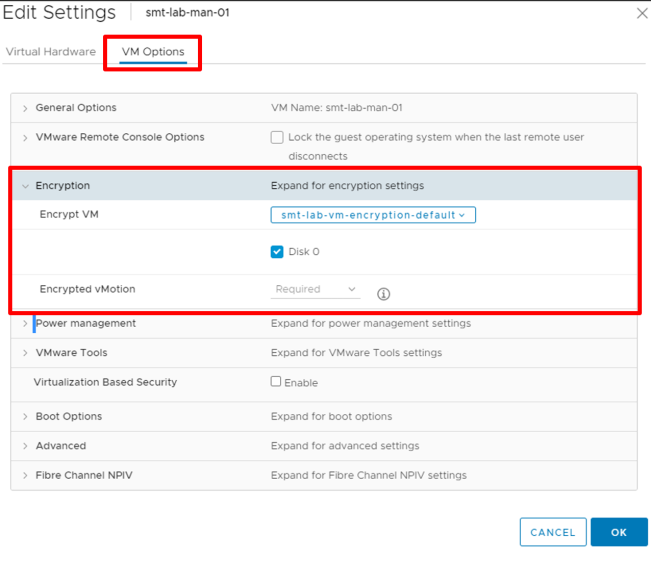651x561 pixels.
Task: Expand the Advanced settings section
Action: click(x=26, y=446)
